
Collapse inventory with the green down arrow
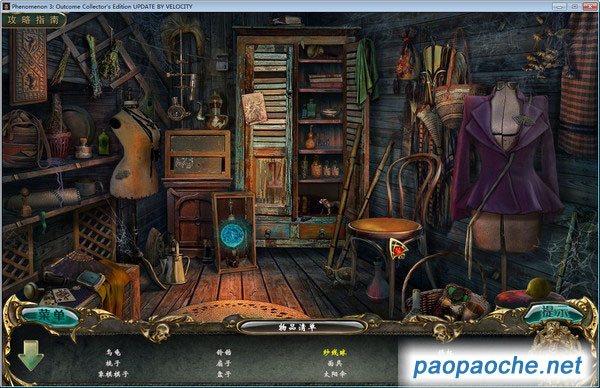click(x=31, y=355)
